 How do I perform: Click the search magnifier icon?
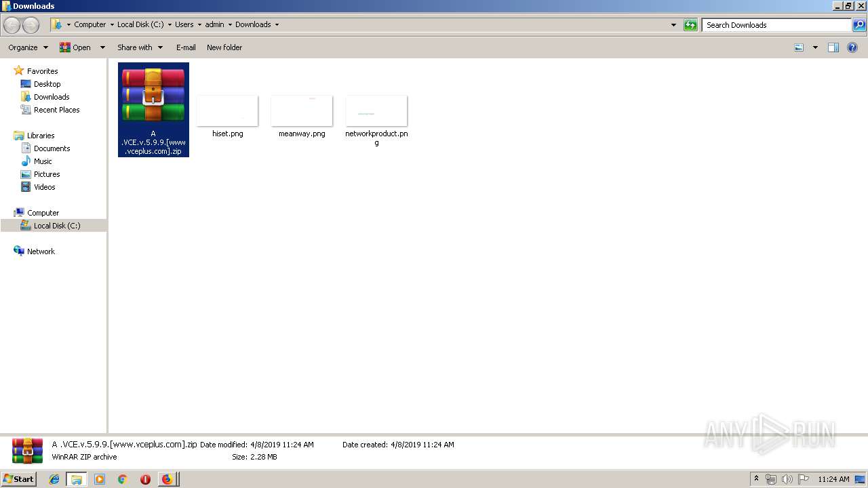[x=859, y=25]
